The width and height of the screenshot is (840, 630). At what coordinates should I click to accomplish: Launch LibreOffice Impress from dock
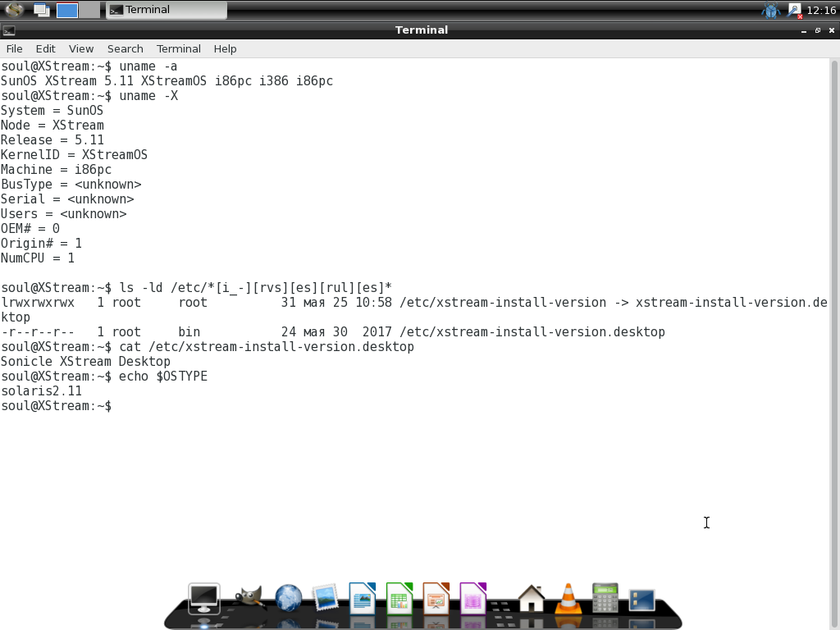click(x=436, y=598)
